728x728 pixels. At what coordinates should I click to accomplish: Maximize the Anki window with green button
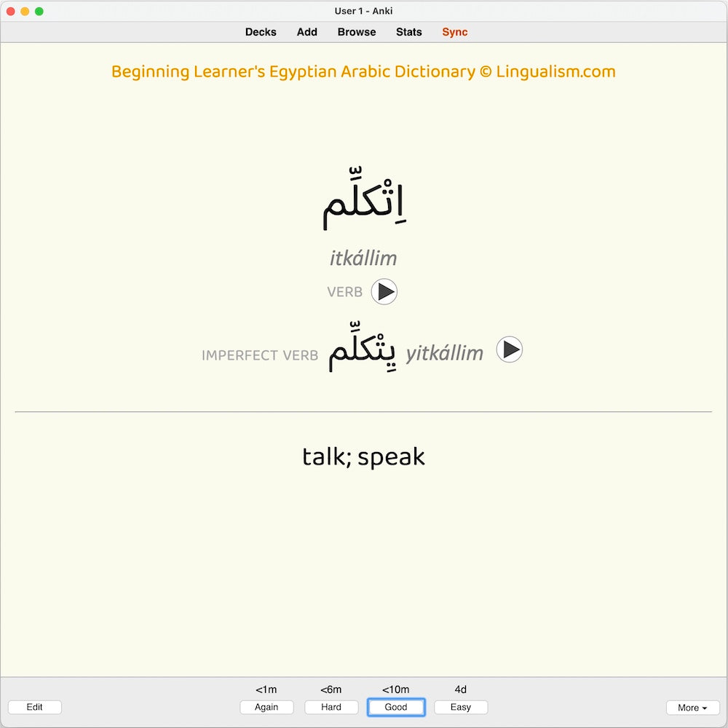click(39, 11)
